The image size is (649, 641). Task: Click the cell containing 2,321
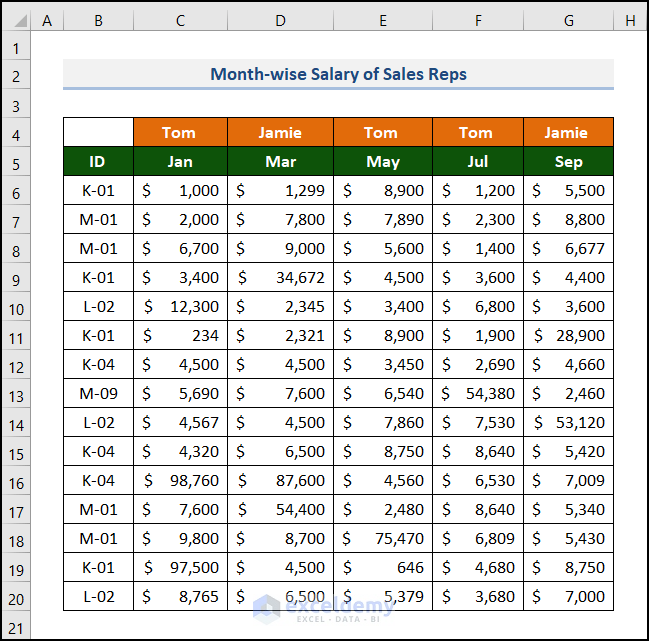(280, 335)
